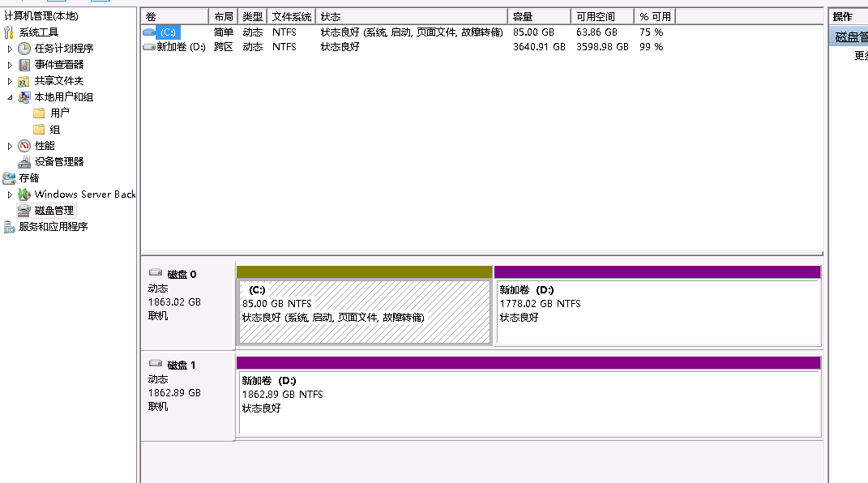Expand the 共享文件夹 tree node

tap(10, 81)
